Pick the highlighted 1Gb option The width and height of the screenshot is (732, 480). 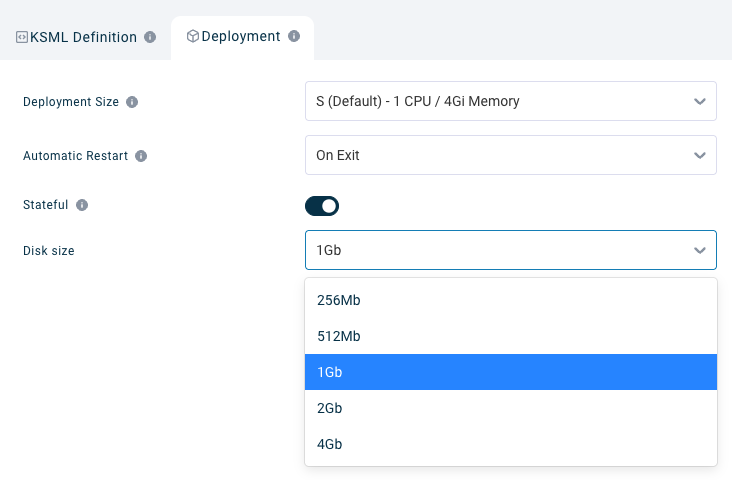[510, 372]
